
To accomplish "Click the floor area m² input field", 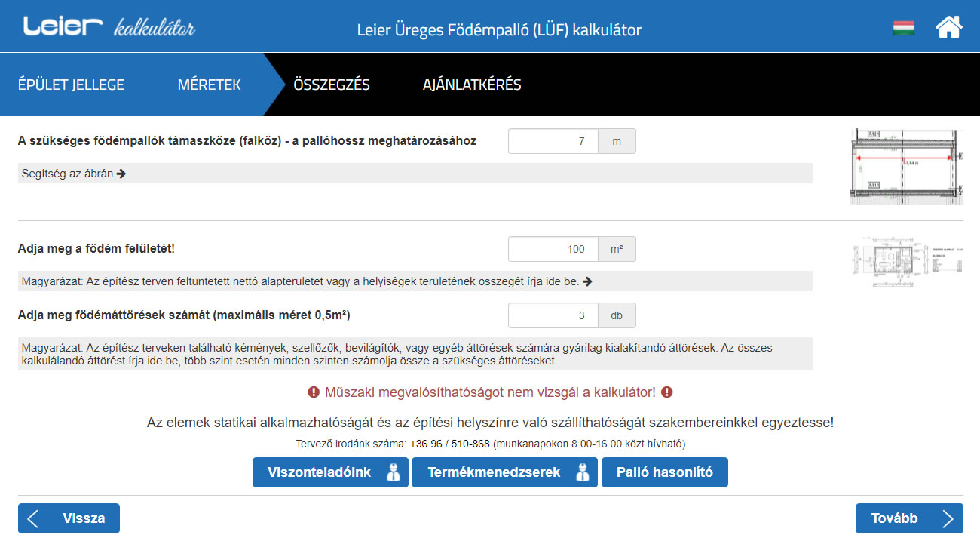I will [x=553, y=249].
